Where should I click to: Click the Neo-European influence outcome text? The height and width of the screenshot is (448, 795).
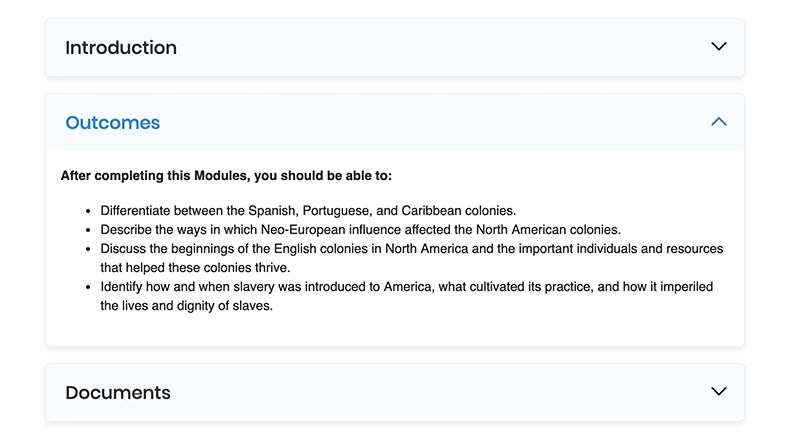click(x=360, y=229)
